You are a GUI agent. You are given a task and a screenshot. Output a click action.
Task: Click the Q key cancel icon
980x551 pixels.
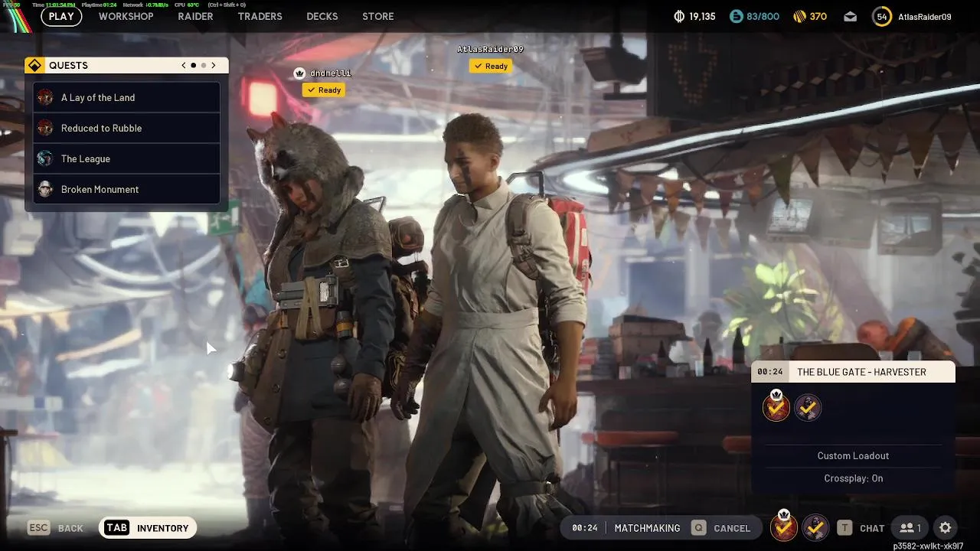click(x=698, y=528)
